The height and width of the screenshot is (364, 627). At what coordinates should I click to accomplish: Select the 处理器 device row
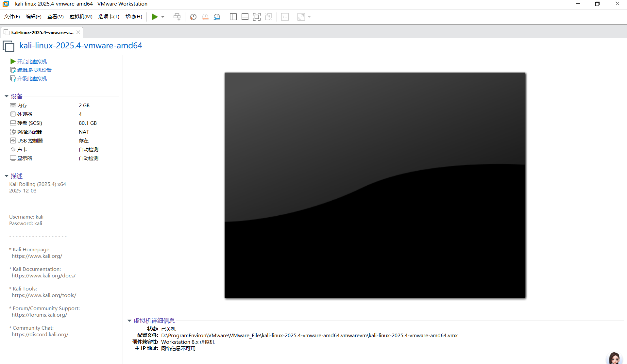pos(64,114)
